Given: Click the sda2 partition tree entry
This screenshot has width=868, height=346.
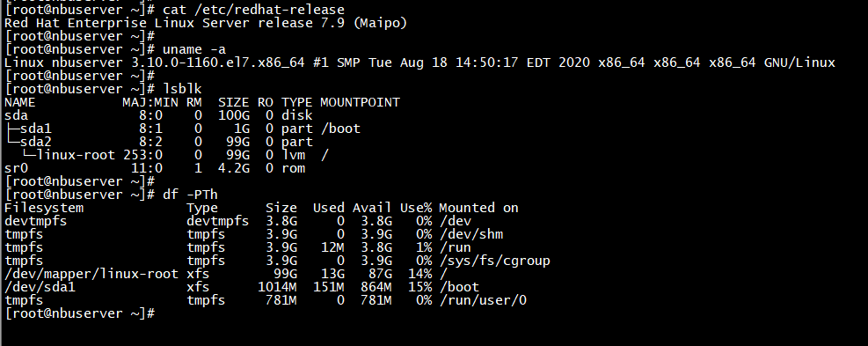Looking at the screenshot, I should [x=28, y=142].
